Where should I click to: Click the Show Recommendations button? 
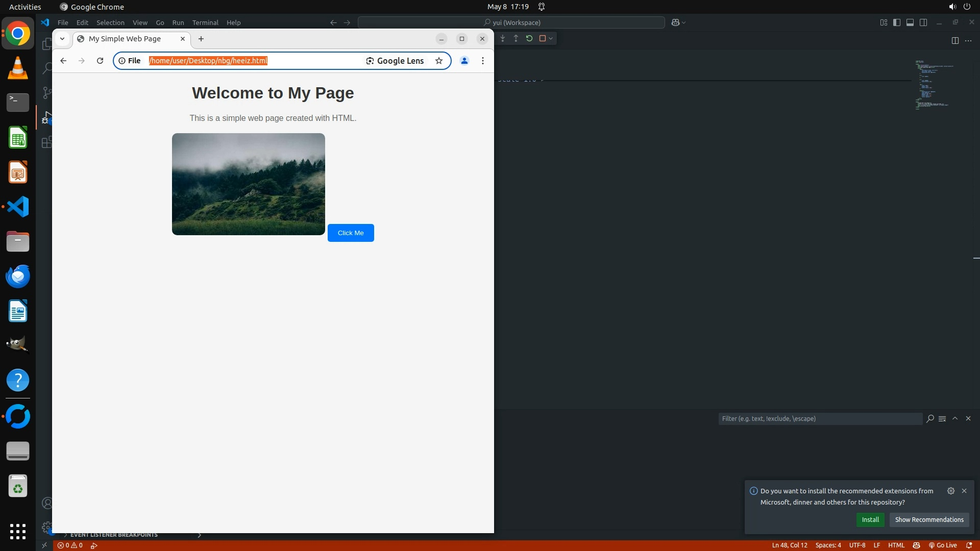coord(929,520)
